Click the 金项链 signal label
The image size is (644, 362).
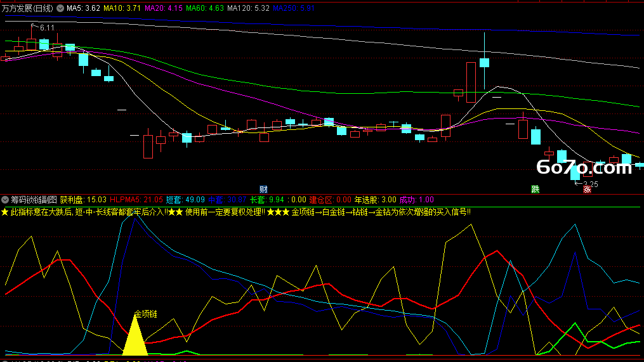click(146, 314)
